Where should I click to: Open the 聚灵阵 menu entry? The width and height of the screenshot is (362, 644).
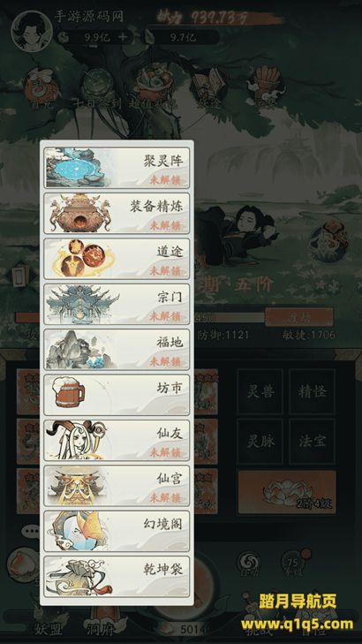pos(117,168)
